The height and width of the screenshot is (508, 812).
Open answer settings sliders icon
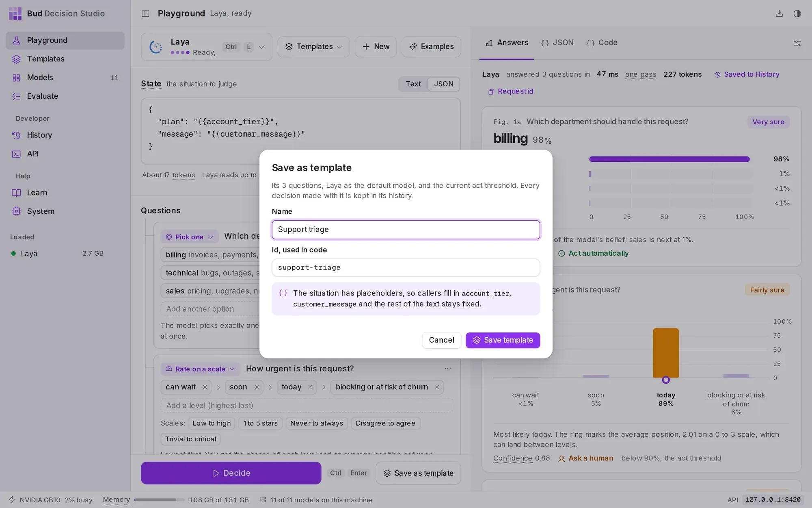(x=797, y=43)
